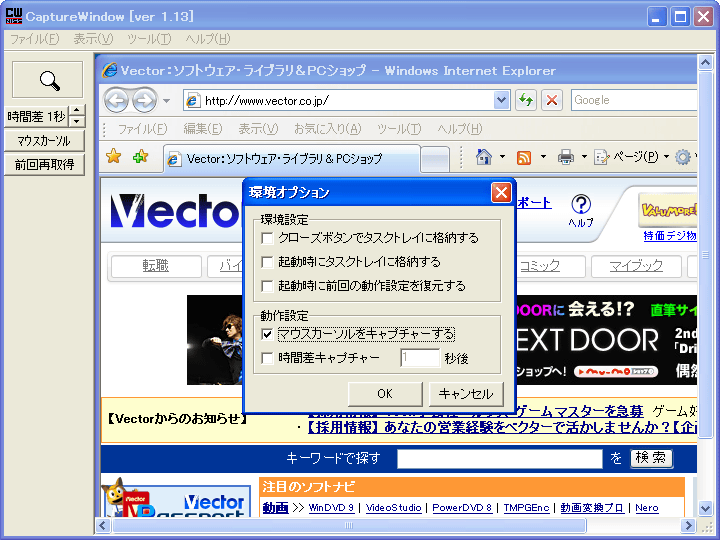Image resolution: width=720 pixels, height=540 pixels.
Task: Open the 表示(V) menu of CaptureWindow
Action: click(x=93, y=39)
